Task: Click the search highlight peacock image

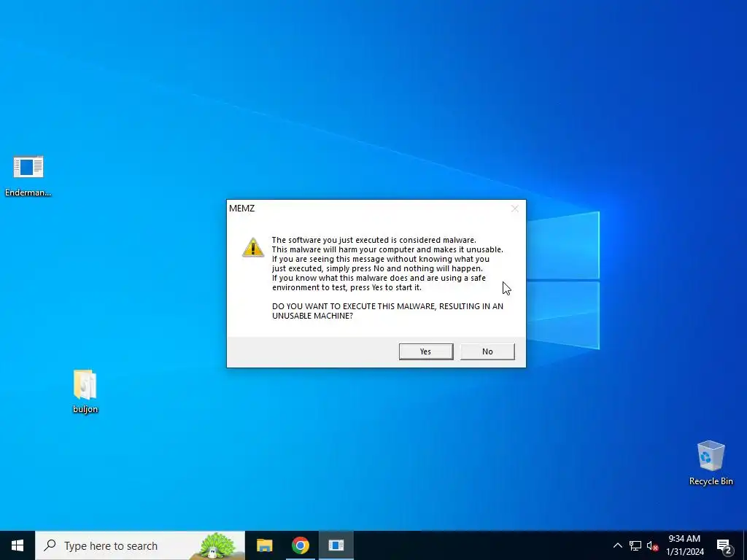Action: pos(217,545)
